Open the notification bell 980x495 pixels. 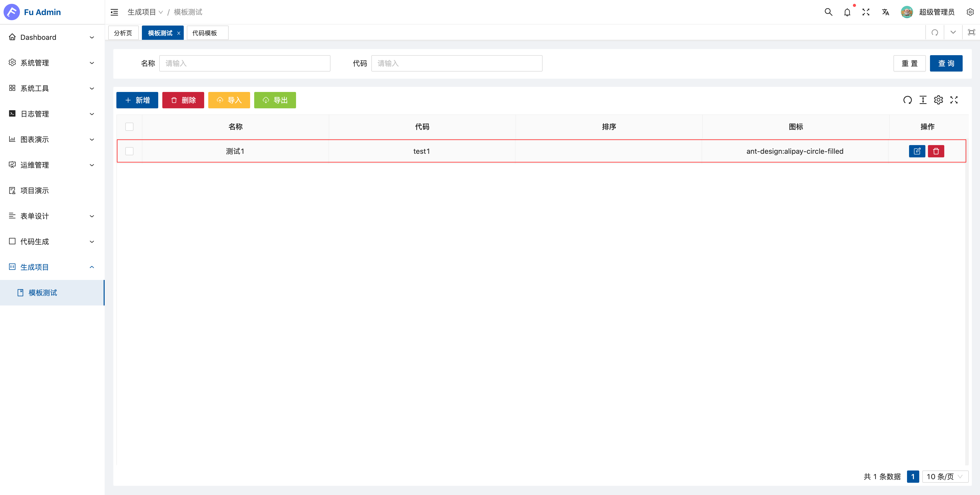click(847, 12)
